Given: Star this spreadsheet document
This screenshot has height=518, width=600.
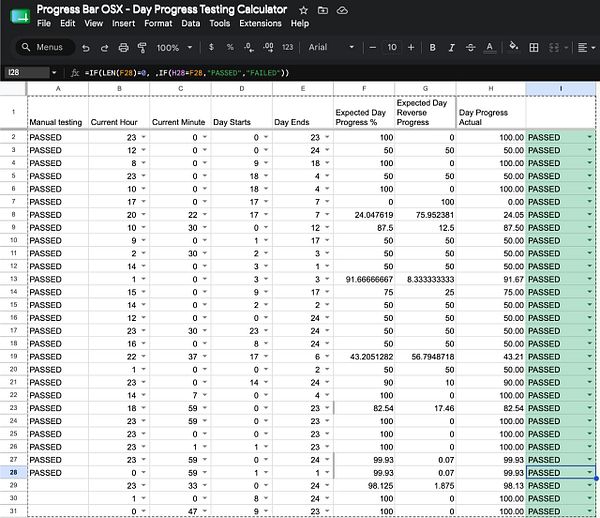Looking at the screenshot, I should click(303, 10).
